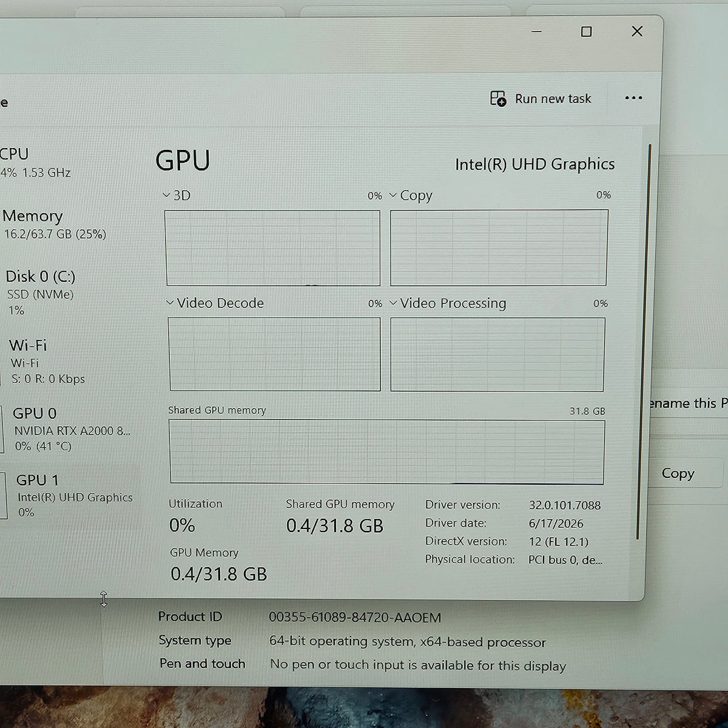Open the three-dot more options menu
Image resolution: width=728 pixels, height=728 pixels.
pos(633,98)
